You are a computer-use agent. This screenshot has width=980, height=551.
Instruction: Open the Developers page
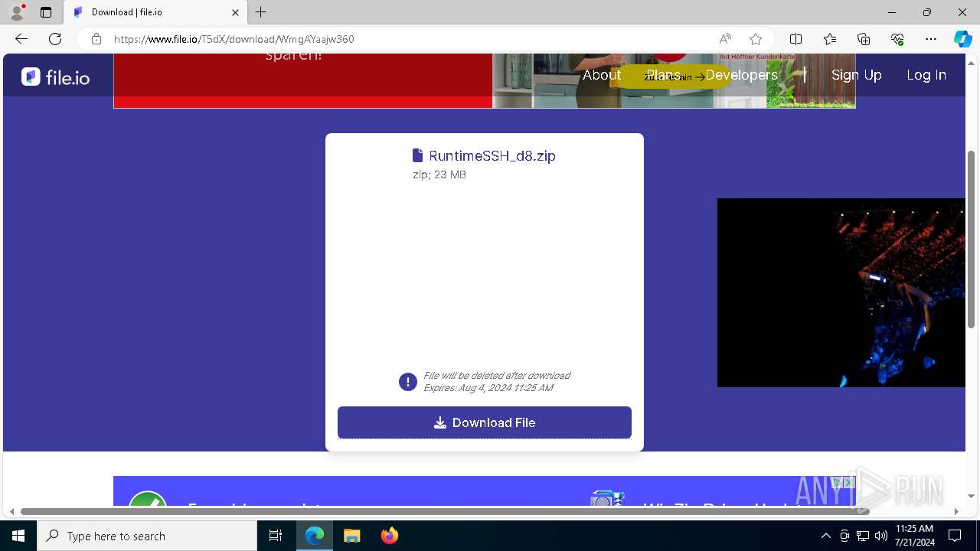click(x=741, y=75)
